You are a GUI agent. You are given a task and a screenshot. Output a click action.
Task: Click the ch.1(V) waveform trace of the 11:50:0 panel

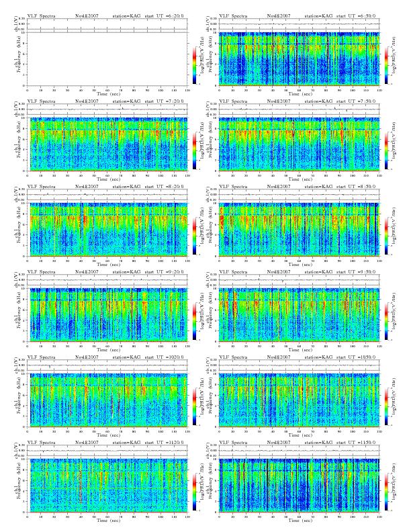299,451
